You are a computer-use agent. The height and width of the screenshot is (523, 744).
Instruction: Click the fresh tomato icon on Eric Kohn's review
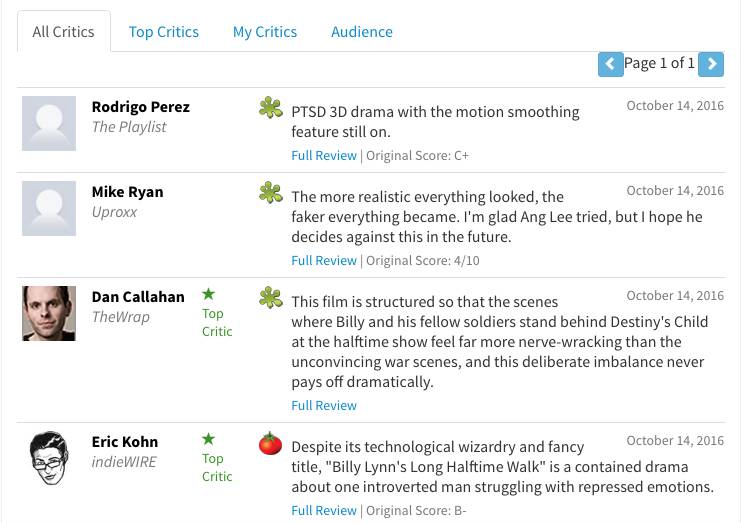(270, 443)
